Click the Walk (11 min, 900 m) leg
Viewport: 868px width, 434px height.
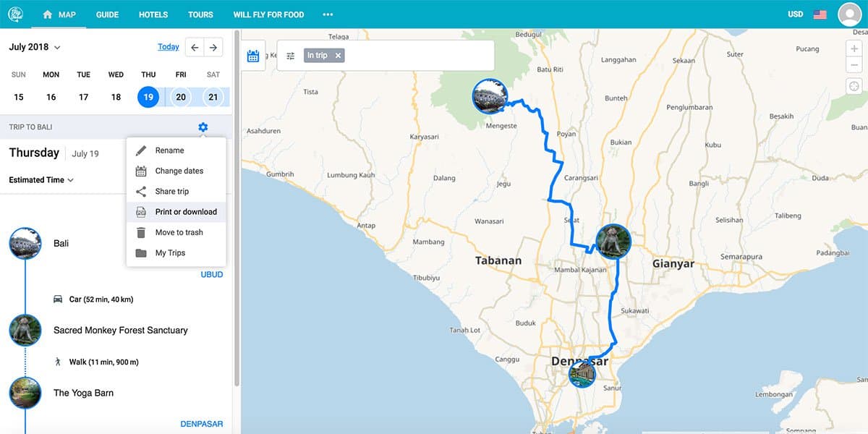pyautogui.click(x=96, y=362)
